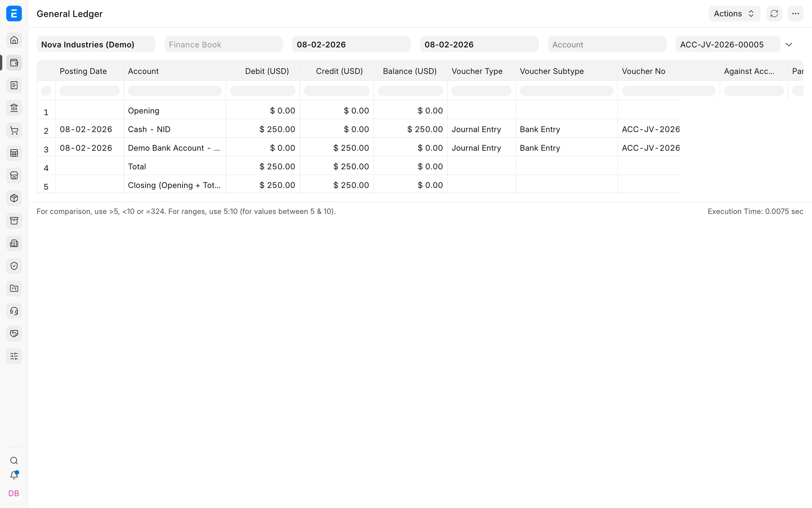Open the handshake CRM sidebar icon
Image resolution: width=812 pixels, height=508 pixels.
point(14,334)
